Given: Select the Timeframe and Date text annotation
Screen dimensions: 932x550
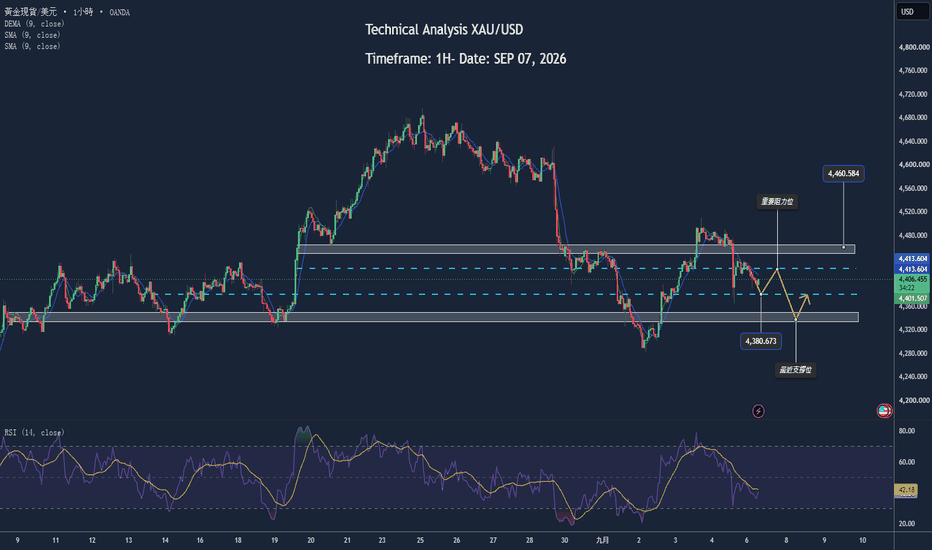Looking at the screenshot, I should (465, 59).
